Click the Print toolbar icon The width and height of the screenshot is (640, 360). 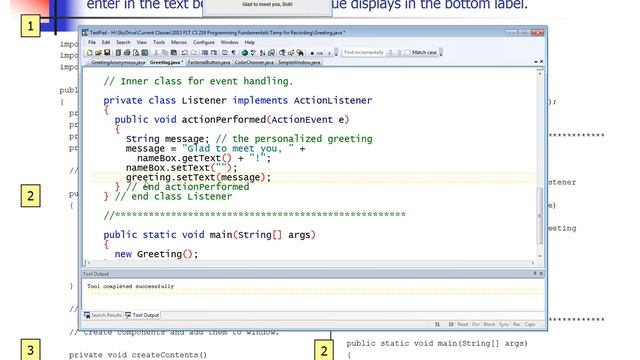(x=127, y=53)
